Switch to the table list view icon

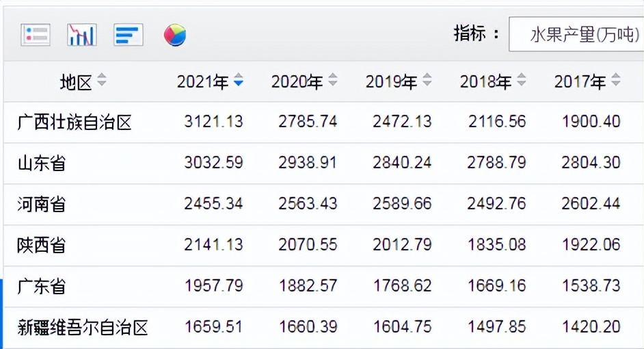pyautogui.click(x=36, y=34)
